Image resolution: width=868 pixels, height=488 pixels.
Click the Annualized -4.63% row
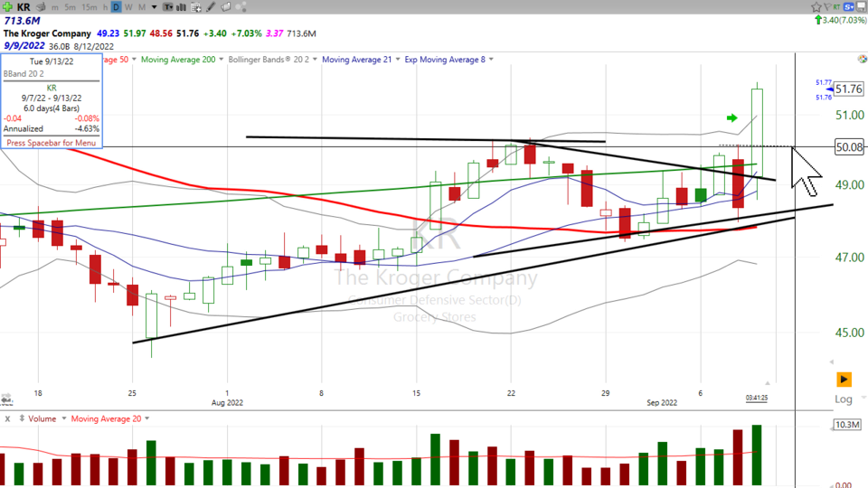click(52, 128)
